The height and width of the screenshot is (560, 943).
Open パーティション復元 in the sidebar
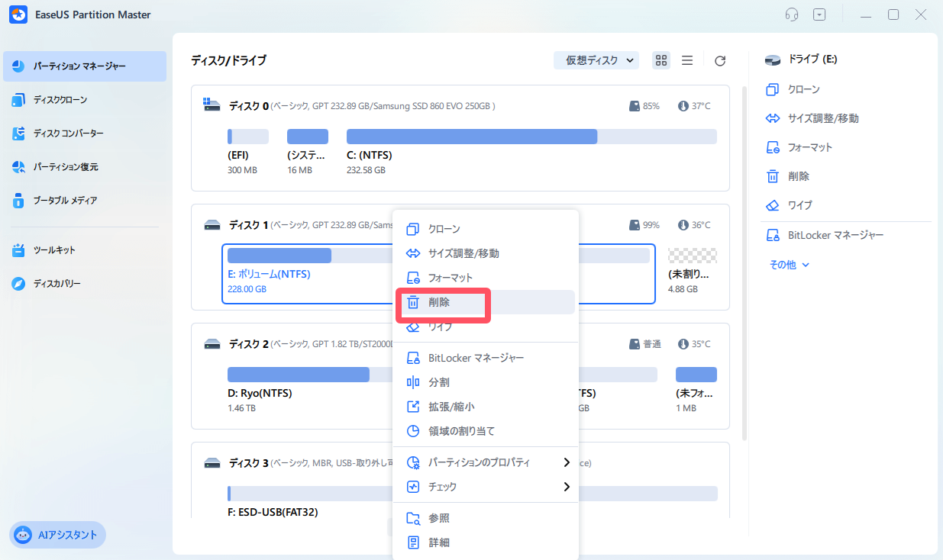pos(65,167)
